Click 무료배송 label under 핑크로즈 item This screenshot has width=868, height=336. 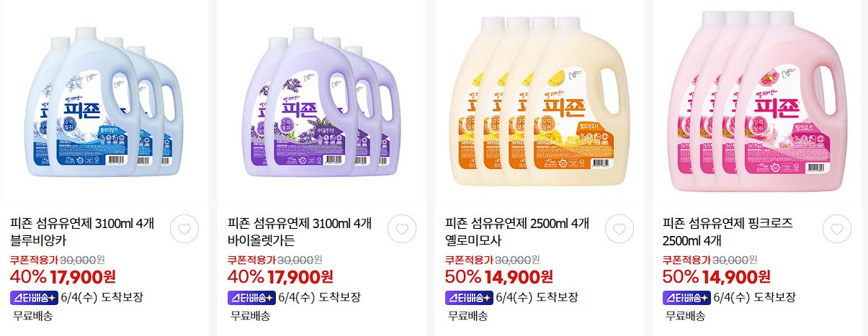(685, 315)
